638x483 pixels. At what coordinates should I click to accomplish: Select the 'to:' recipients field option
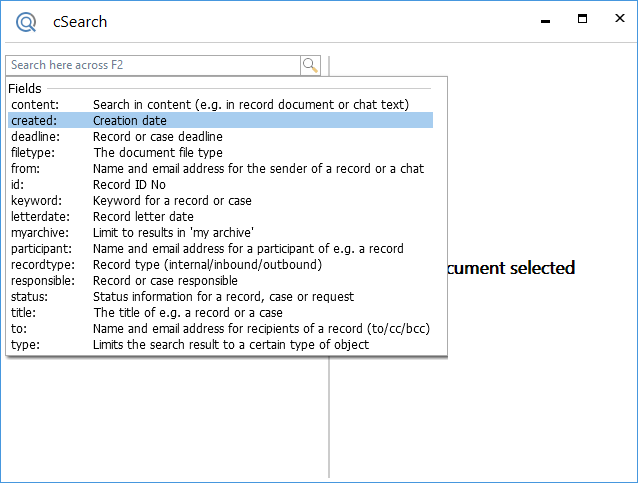(x=220, y=328)
